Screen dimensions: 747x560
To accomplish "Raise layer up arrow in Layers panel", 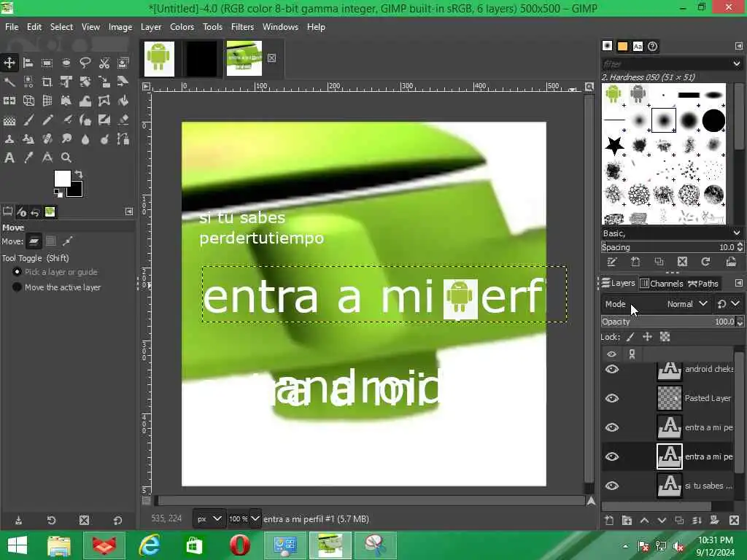I will [644, 520].
